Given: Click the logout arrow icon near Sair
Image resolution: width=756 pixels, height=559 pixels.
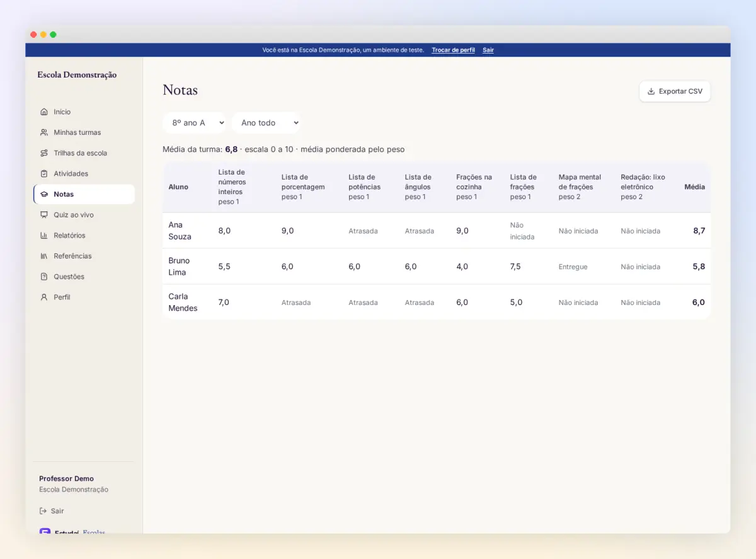Looking at the screenshot, I should 43,511.
